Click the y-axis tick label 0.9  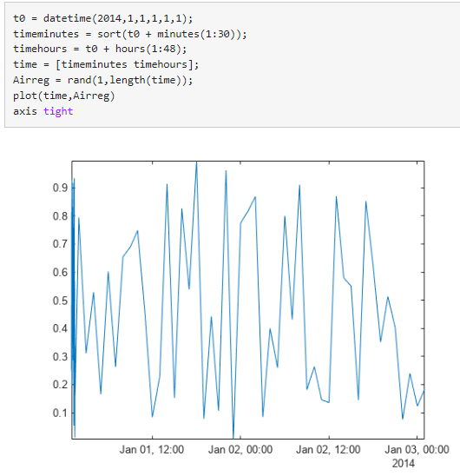(60, 188)
